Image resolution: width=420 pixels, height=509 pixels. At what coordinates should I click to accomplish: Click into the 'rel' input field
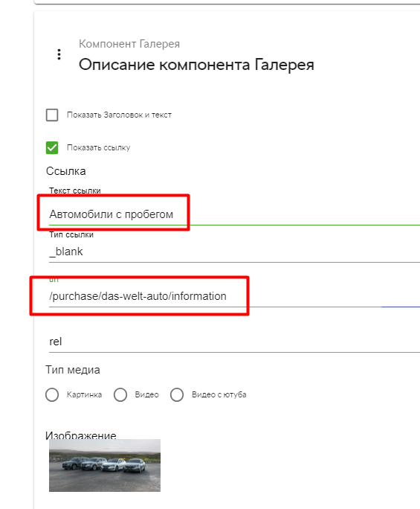coord(234,342)
